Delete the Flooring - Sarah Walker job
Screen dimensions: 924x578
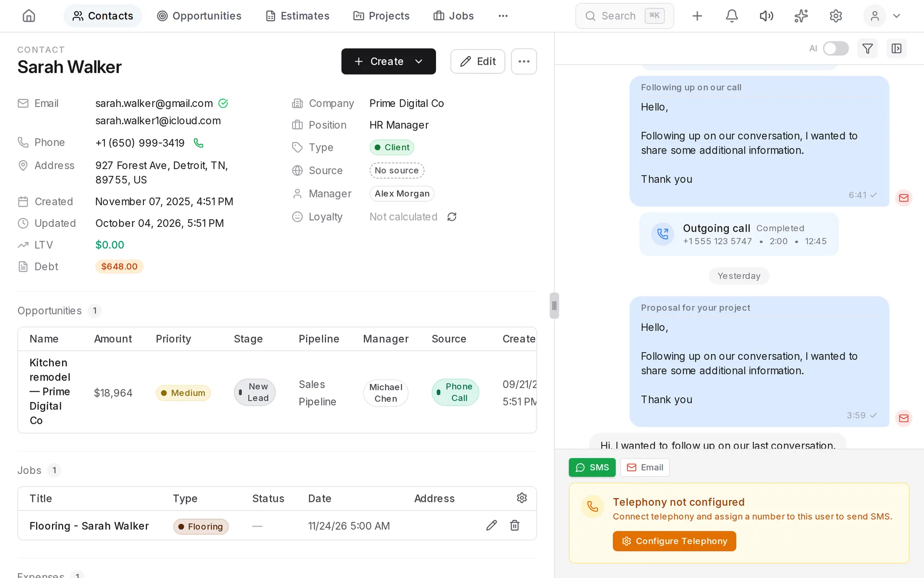click(x=514, y=525)
